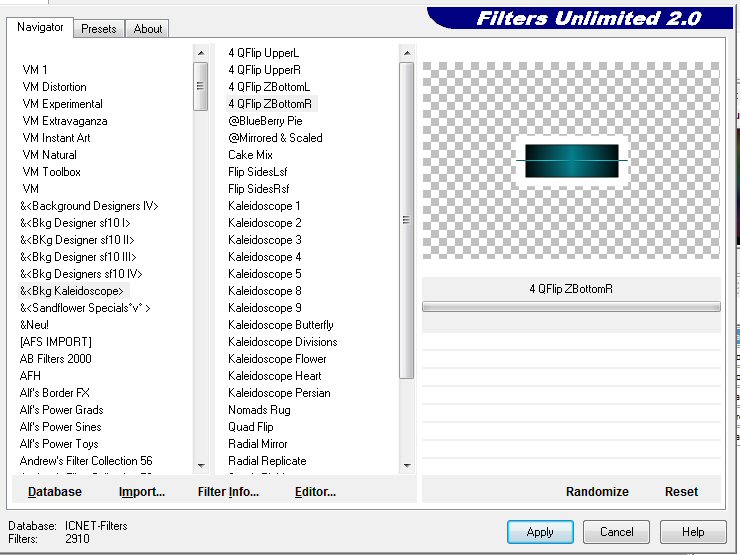The image size is (740, 555).
Task: Reset the filter parameters
Action: [x=681, y=491]
